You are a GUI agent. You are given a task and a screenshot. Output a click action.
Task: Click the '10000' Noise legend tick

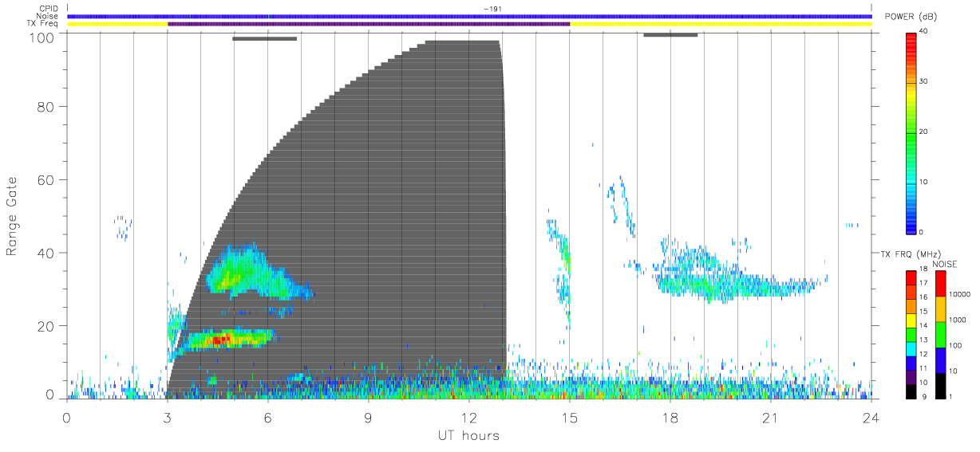pos(961,293)
